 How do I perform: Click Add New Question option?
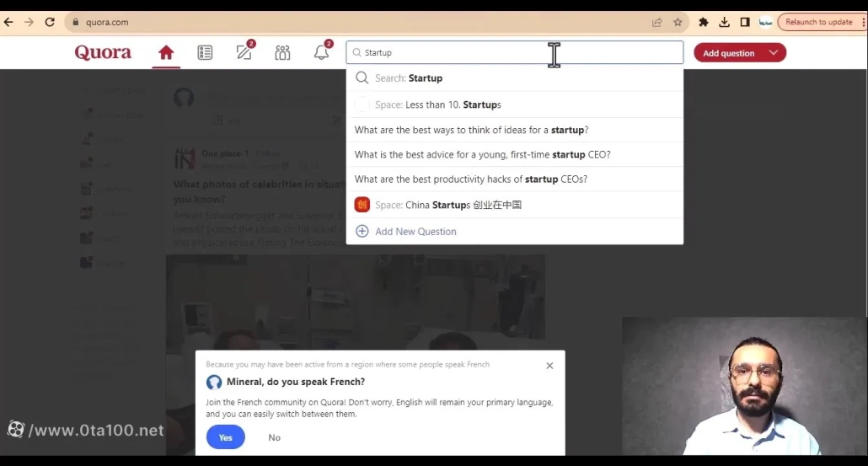(415, 232)
